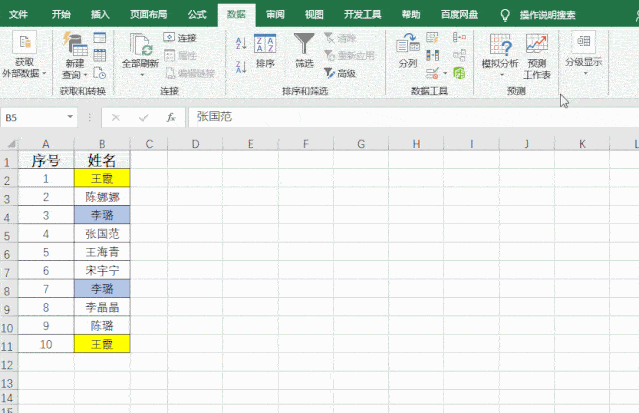The width and height of the screenshot is (639, 413).
Task: Switch to the 审阅 (Review) tab
Action: [275, 15]
